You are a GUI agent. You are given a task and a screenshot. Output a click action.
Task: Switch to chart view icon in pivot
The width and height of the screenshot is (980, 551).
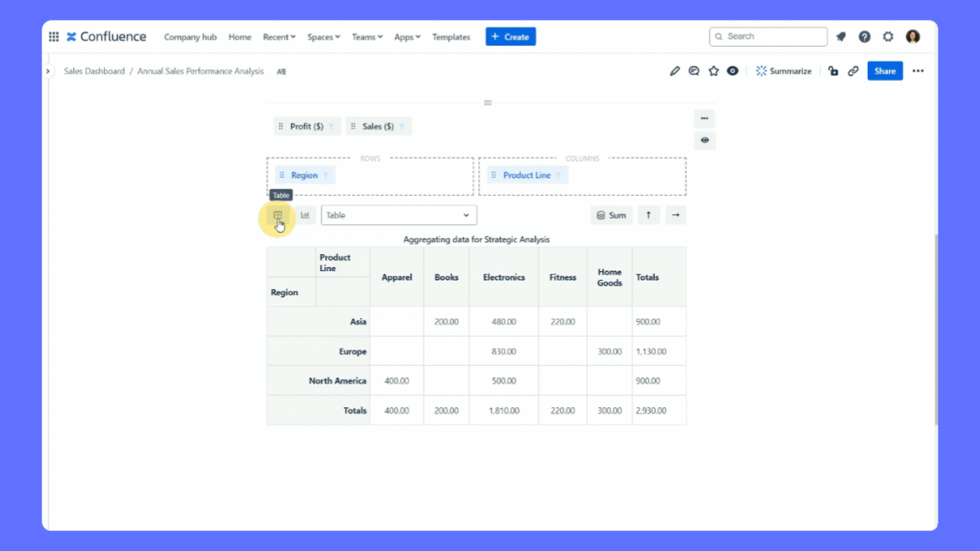305,215
